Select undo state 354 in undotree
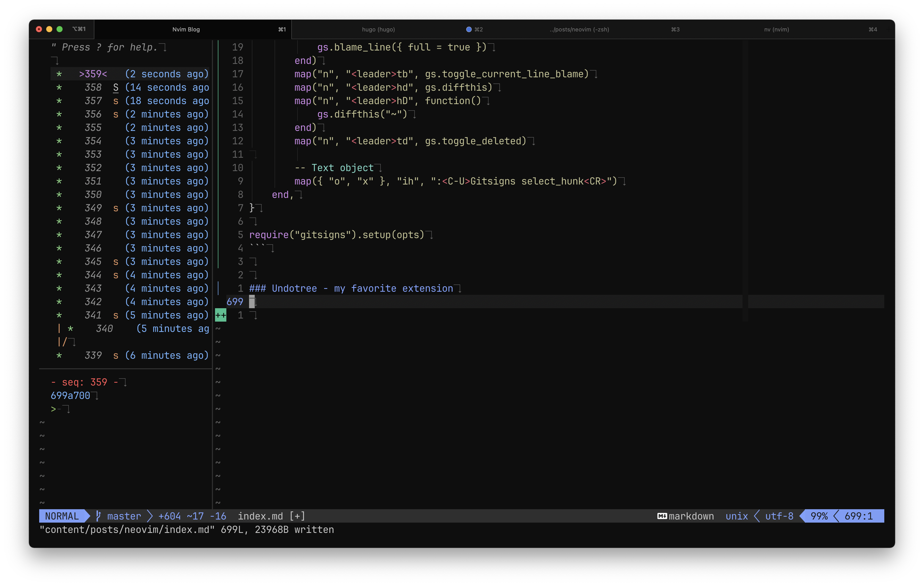Screen dimensions: 924x586 coord(130,141)
